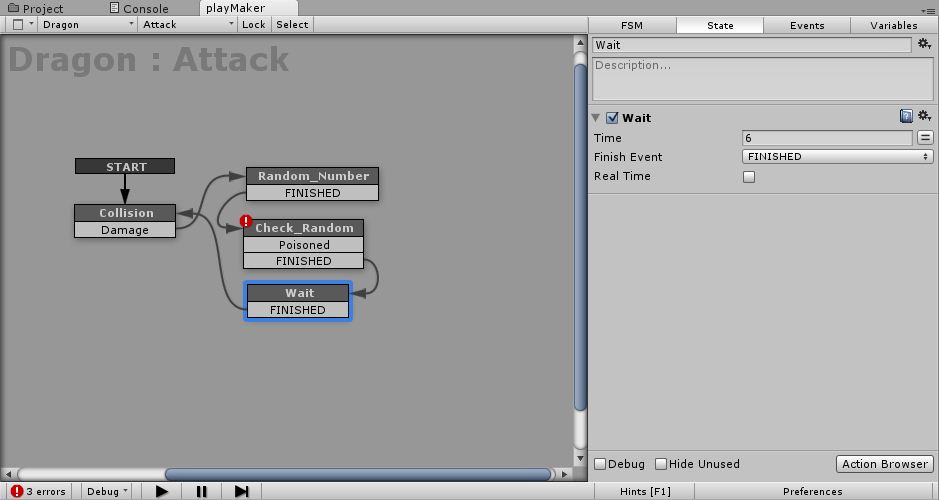Image resolution: width=939 pixels, height=500 pixels.
Task: Open the panel options menu icon
Action: pyautogui.click(x=928, y=10)
